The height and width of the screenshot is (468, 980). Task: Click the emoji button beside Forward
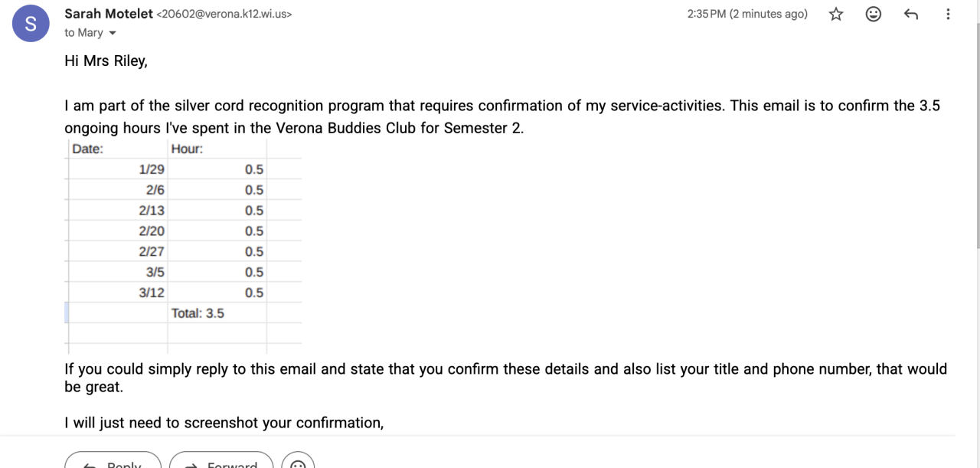point(299,462)
